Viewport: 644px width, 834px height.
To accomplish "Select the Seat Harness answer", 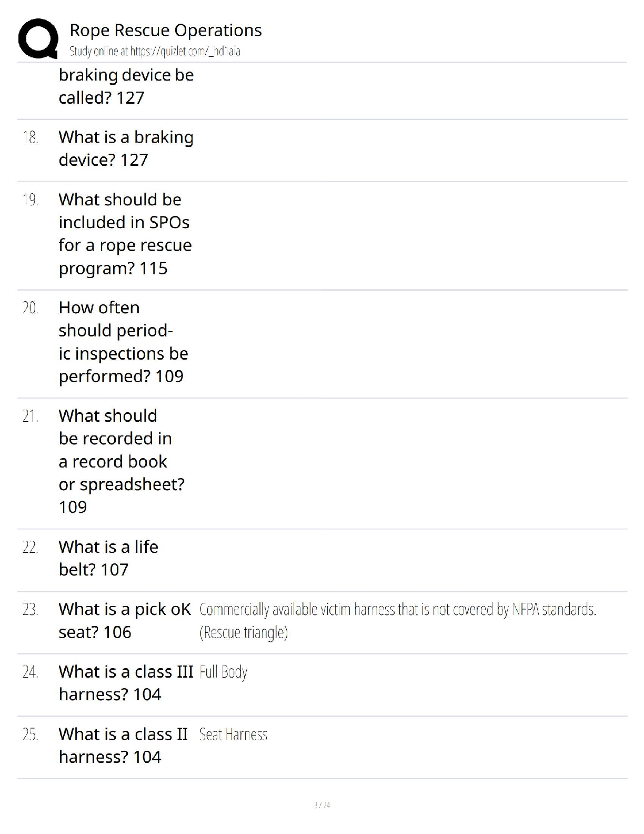I will 233,734.
